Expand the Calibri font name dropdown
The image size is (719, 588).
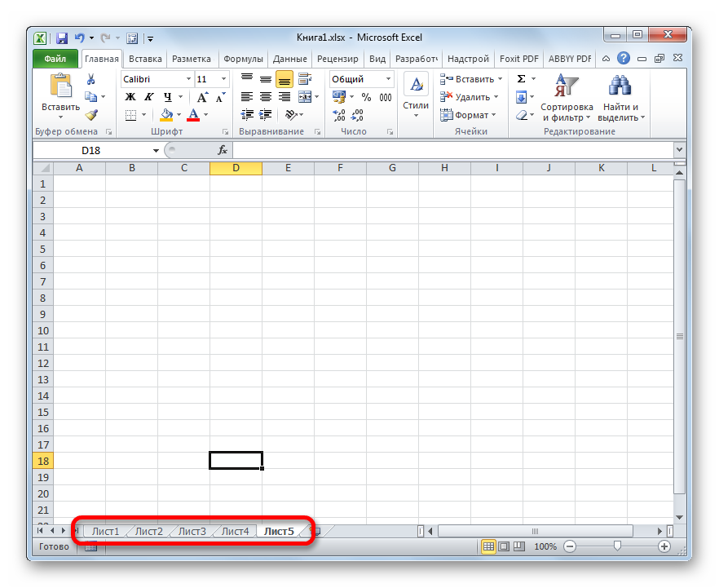pos(188,79)
